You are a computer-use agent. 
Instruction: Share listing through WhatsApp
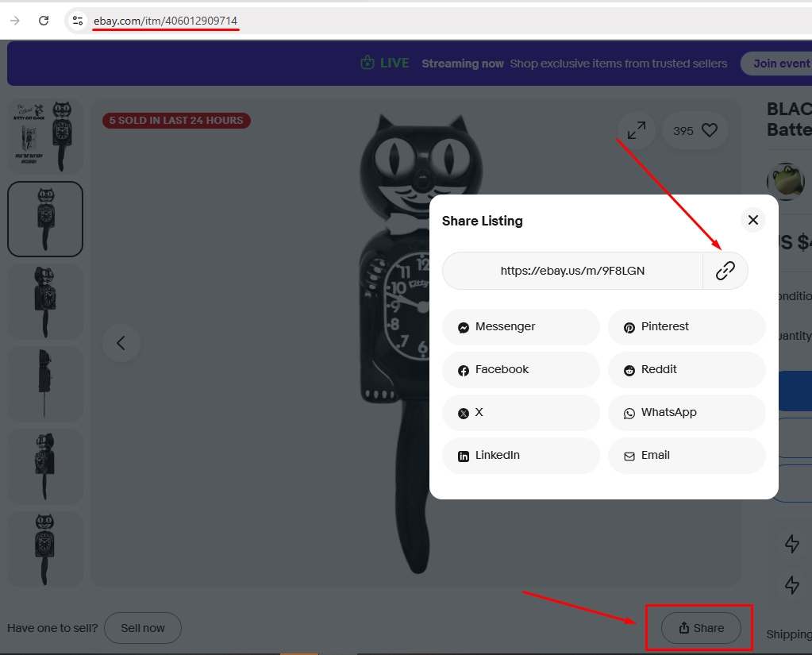pyautogui.click(x=686, y=413)
